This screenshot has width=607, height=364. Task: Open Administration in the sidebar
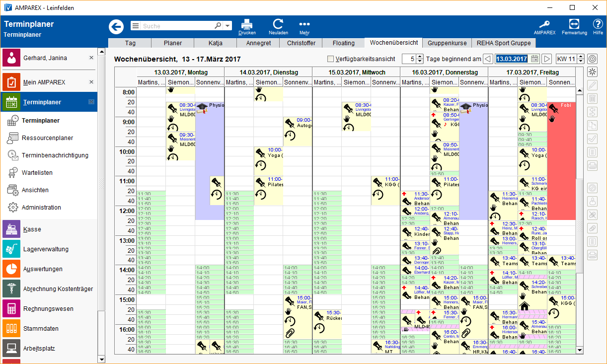coord(42,208)
